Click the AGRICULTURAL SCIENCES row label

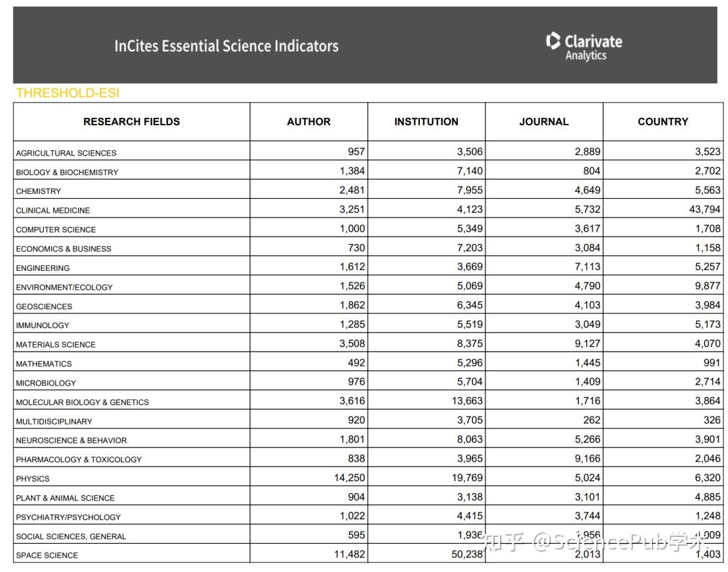pos(66,153)
